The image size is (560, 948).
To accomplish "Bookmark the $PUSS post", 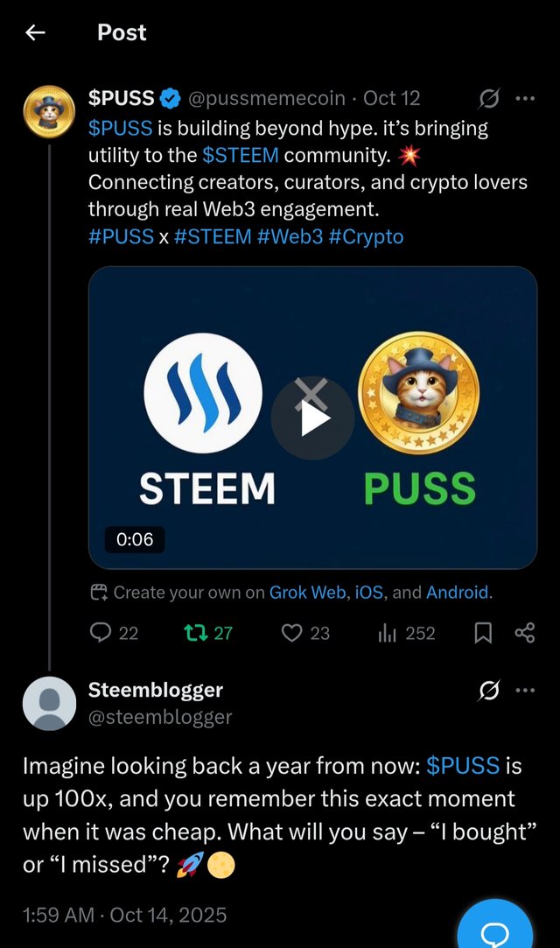I will (x=483, y=633).
